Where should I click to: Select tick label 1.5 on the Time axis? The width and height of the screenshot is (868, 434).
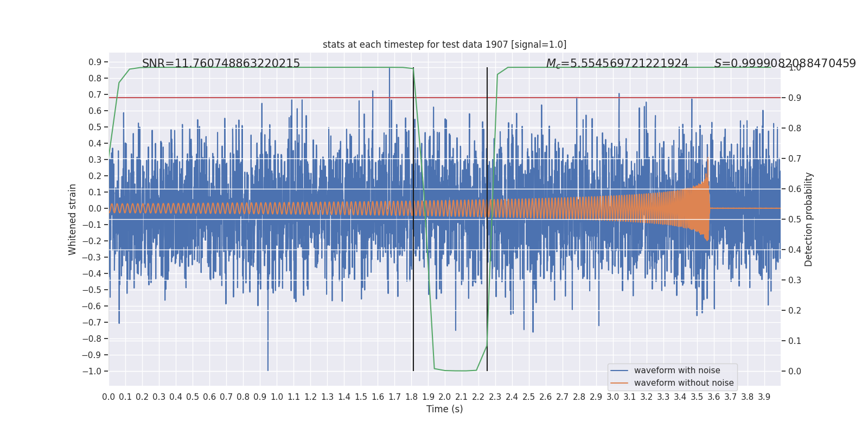tap(361, 397)
